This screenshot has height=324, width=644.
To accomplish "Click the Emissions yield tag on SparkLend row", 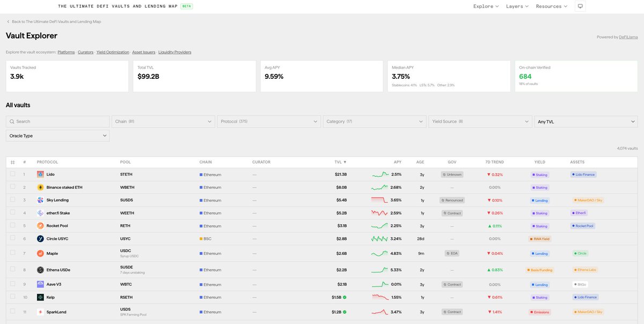I will (540, 312).
